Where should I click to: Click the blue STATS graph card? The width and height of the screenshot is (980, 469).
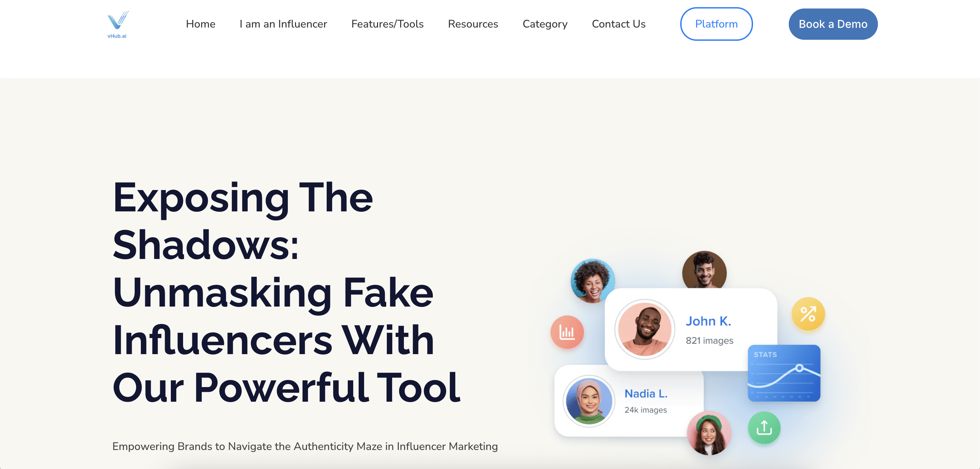click(x=784, y=373)
